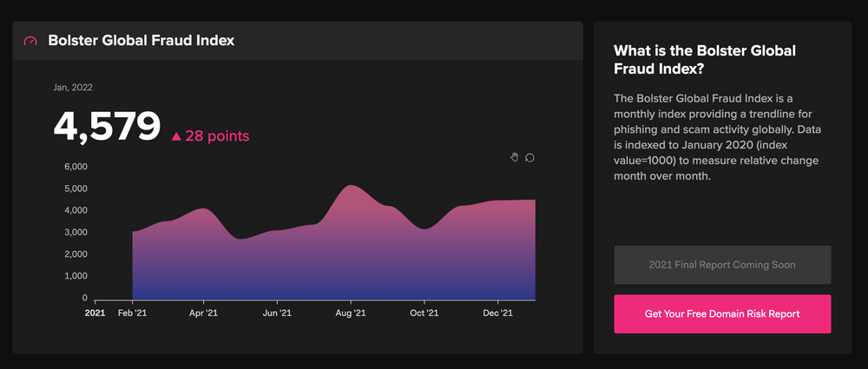
Task: Click the chart peak above Aug '21
Action: pos(351,186)
